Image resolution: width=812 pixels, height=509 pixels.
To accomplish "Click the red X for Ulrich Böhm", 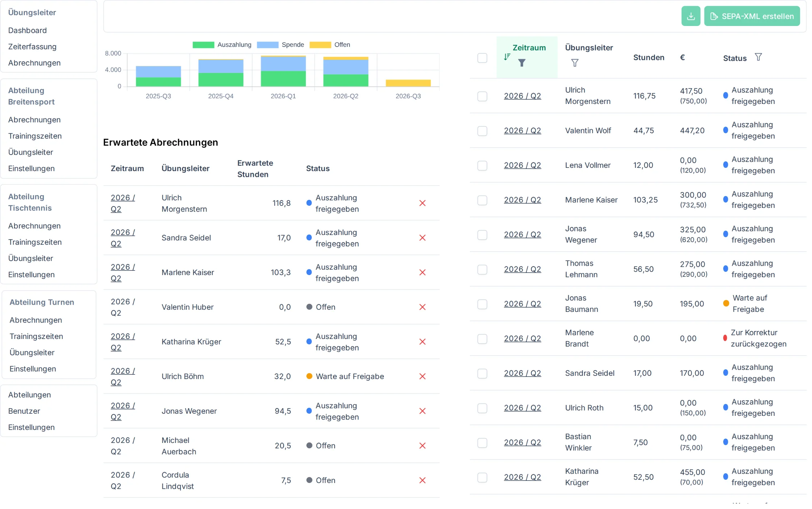I will pyautogui.click(x=422, y=377).
